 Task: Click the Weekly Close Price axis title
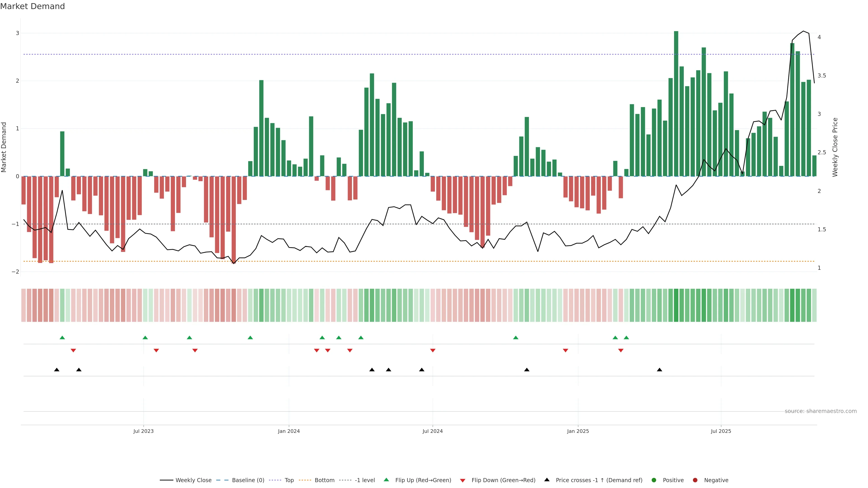pos(835,147)
